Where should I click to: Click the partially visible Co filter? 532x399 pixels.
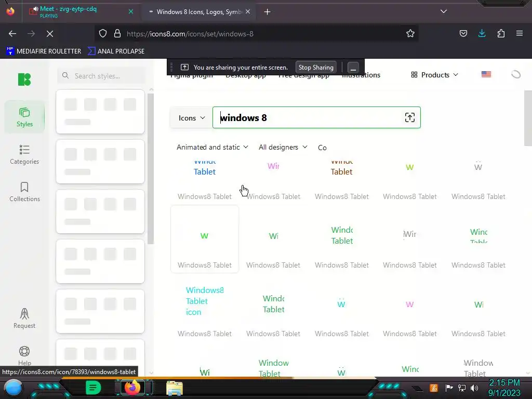(322, 148)
